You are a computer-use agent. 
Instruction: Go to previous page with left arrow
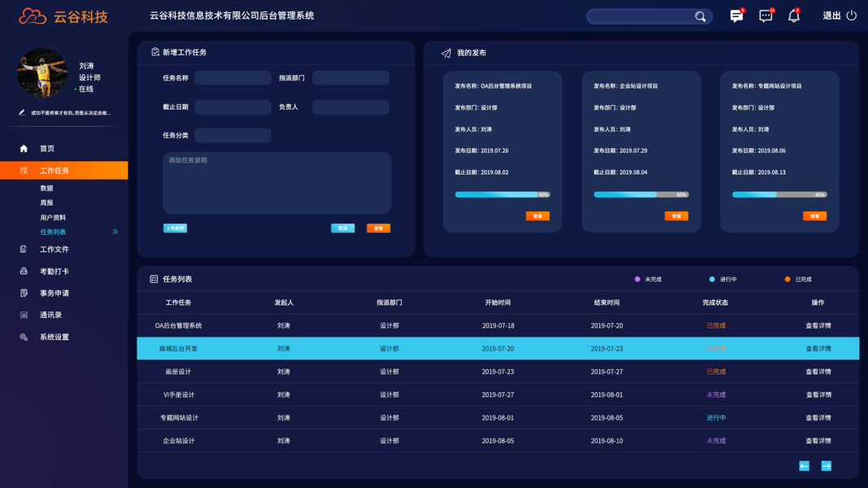pos(804,466)
